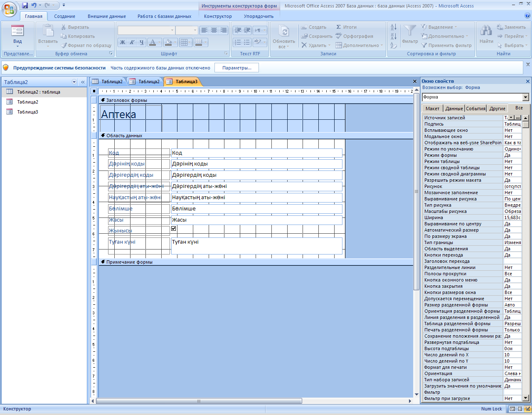This screenshot has height=415, width=532.
Task: Click the Office button logo
Action: click(x=9, y=9)
